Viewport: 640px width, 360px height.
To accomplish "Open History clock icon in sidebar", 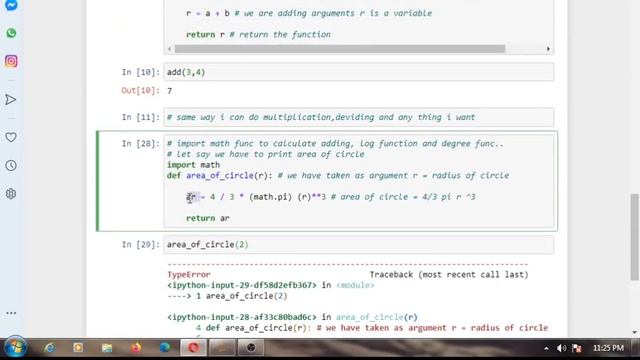I will (11, 165).
